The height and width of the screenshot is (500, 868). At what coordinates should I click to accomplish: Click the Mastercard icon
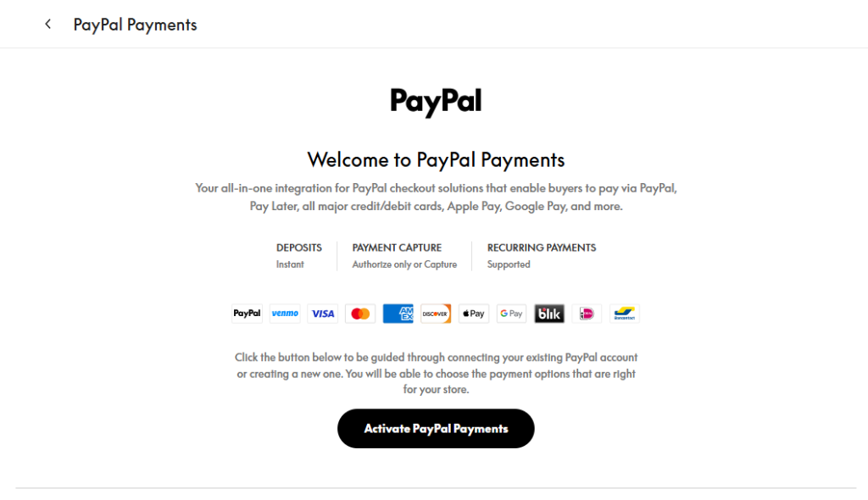(x=360, y=313)
